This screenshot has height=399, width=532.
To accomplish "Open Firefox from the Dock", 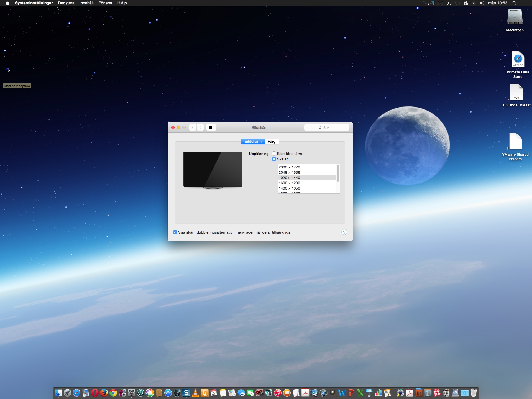I will (x=103, y=392).
